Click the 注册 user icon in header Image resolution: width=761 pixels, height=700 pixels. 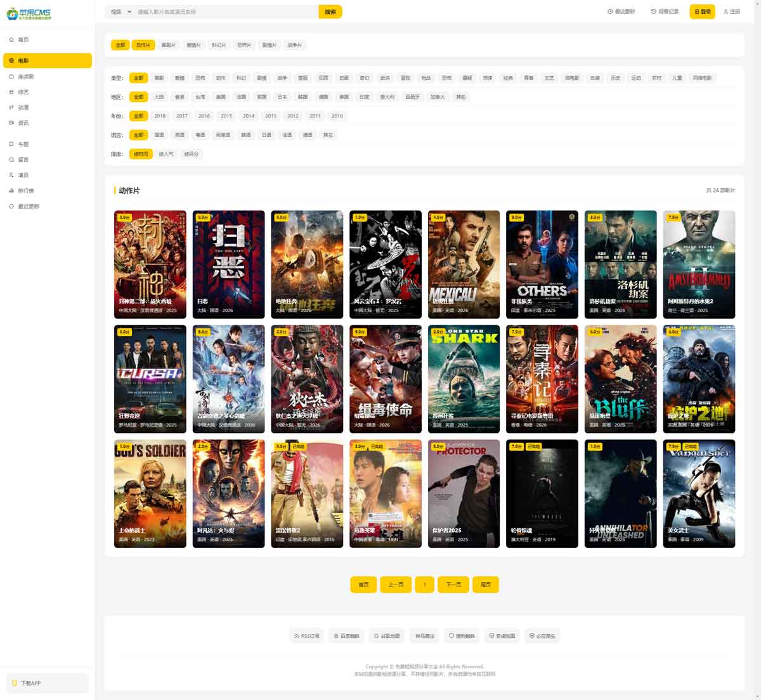pyautogui.click(x=725, y=11)
